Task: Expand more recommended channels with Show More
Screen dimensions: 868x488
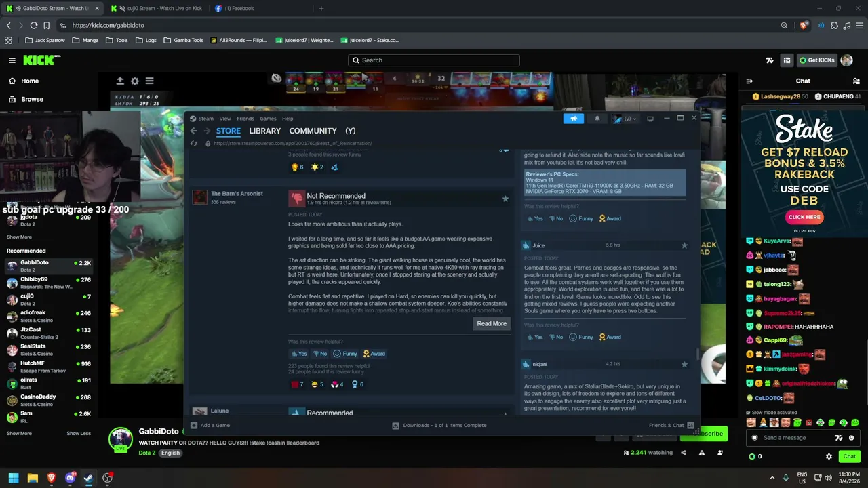Action: (19, 433)
